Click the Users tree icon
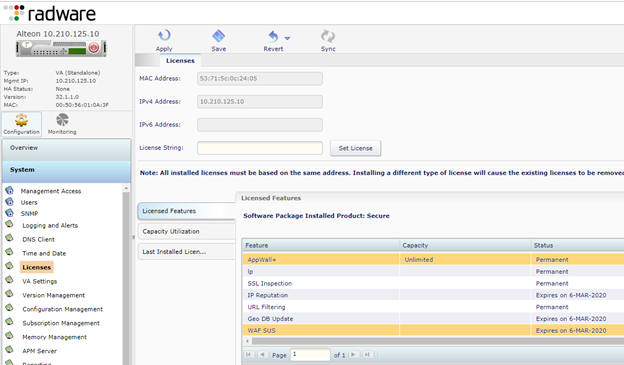This screenshot has width=624, height=365. 10,201
